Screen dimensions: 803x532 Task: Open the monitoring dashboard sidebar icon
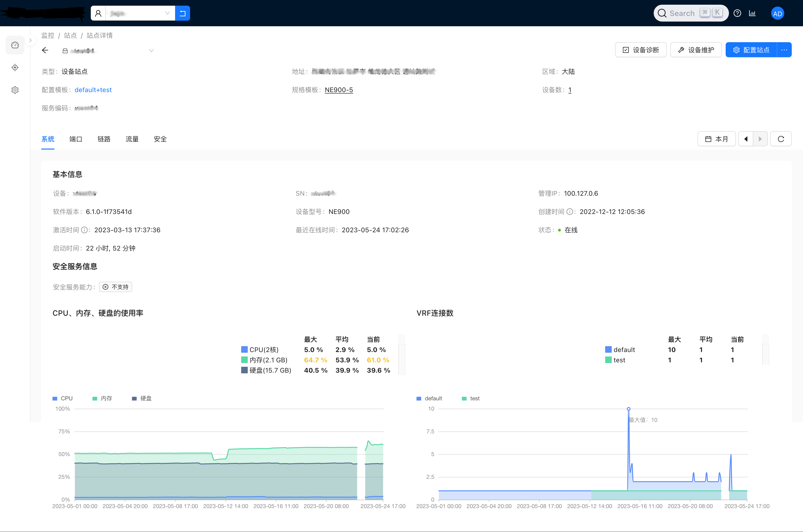(x=15, y=45)
